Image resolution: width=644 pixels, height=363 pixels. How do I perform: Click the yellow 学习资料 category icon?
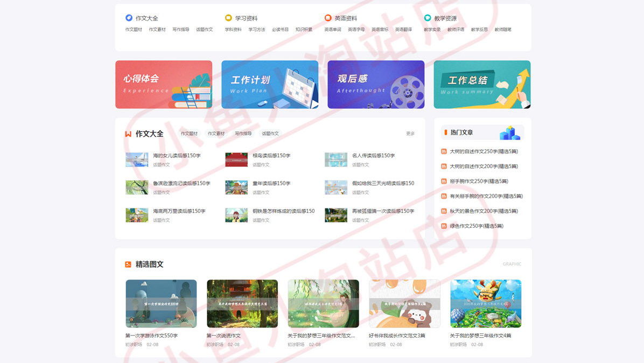pyautogui.click(x=228, y=18)
